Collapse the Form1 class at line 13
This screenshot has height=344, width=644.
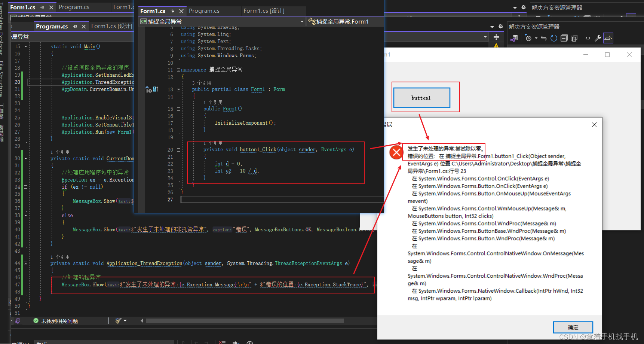point(178,89)
